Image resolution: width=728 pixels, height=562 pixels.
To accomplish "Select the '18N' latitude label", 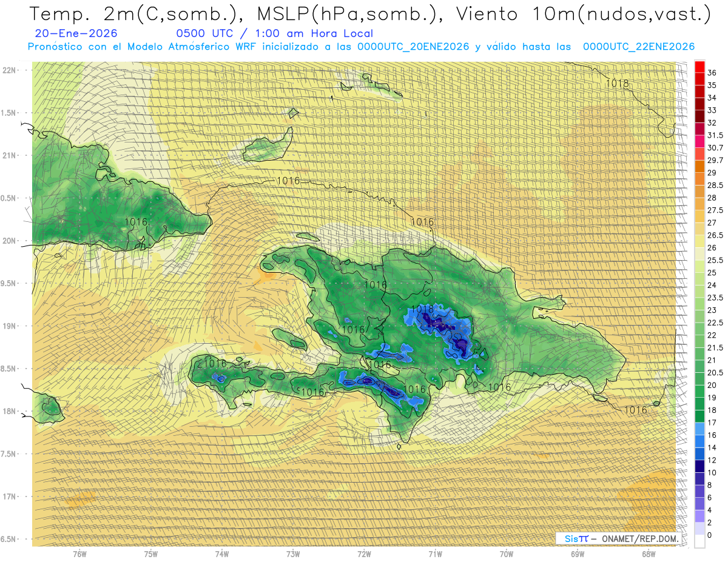I will pyautogui.click(x=10, y=411).
